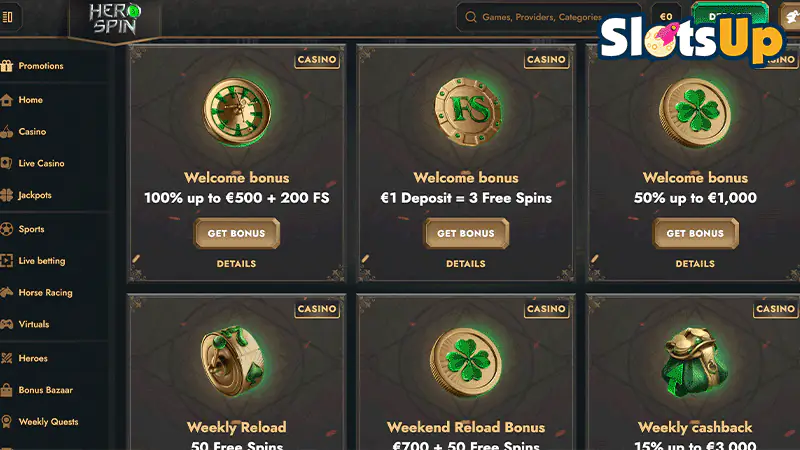The height and width of the screenshot is (450, 800).
Task: View Details of 100% welcome bonus
Action: (x=236, y=264)
